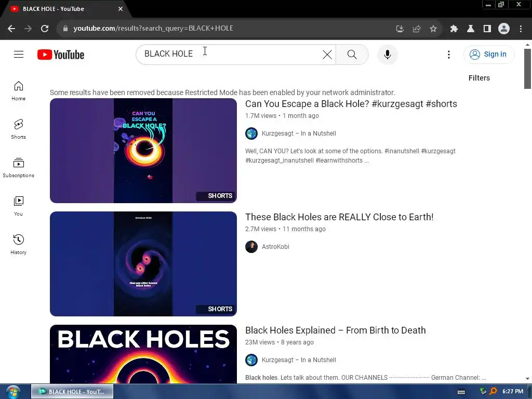
Task: Close the BLACK HOLE - YouTube tab
Action: pos(121,9)
